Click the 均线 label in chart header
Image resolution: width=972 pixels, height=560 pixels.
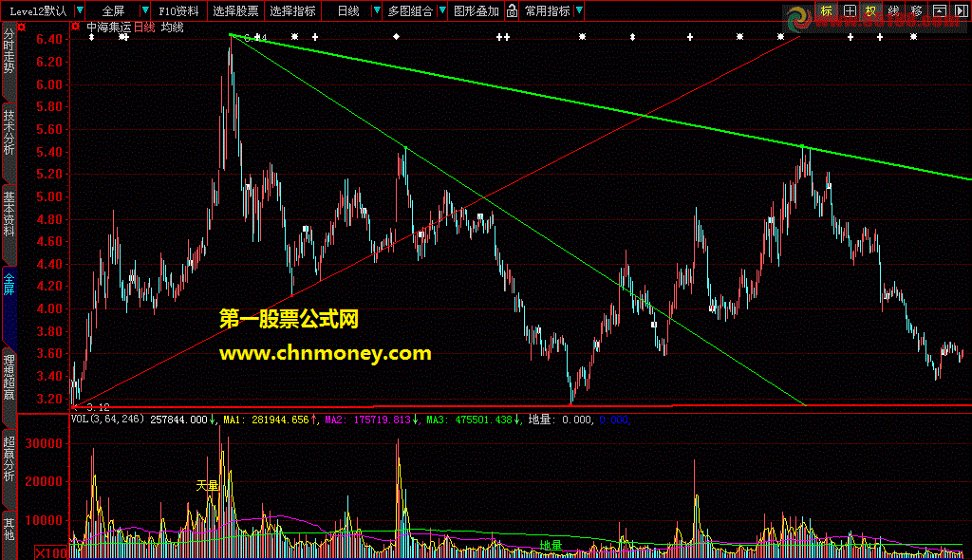coord(173,28)
